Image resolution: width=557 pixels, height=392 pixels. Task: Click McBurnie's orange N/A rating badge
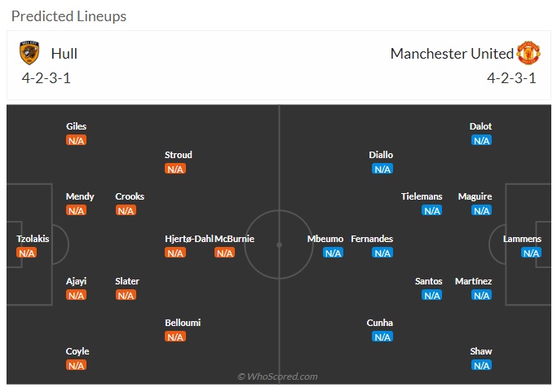(224, 253)
